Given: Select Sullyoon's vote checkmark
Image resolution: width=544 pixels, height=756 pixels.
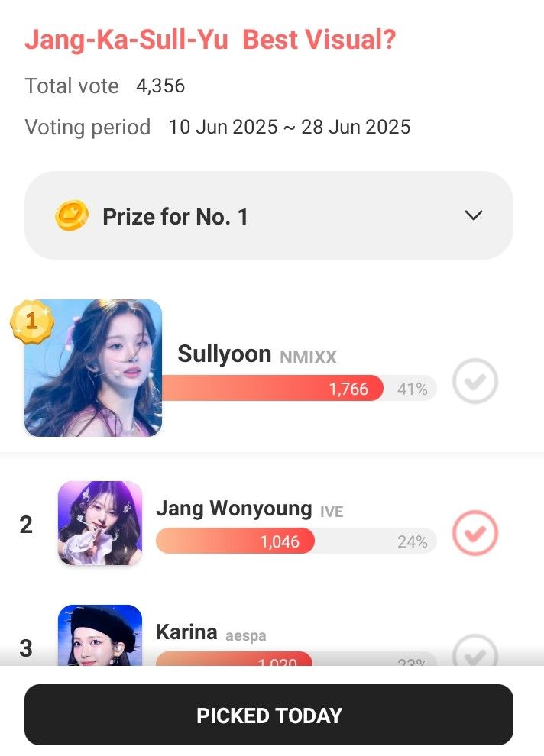Looking at the screenshot, I should (475, 381).
